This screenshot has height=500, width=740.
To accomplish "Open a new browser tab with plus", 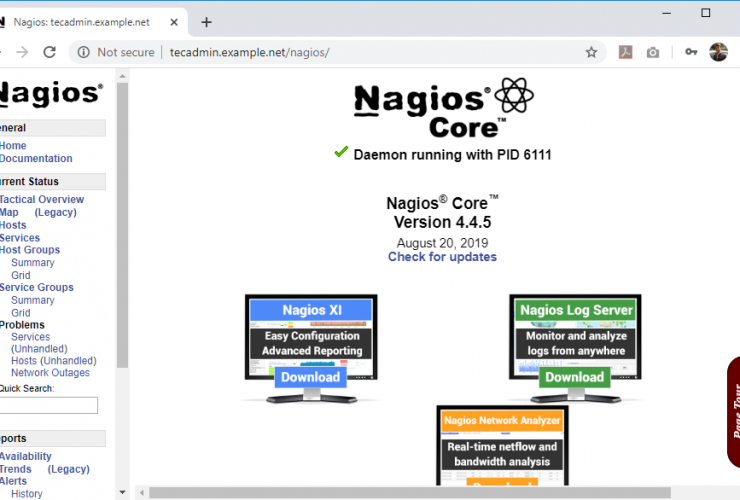I will point(206,22).
